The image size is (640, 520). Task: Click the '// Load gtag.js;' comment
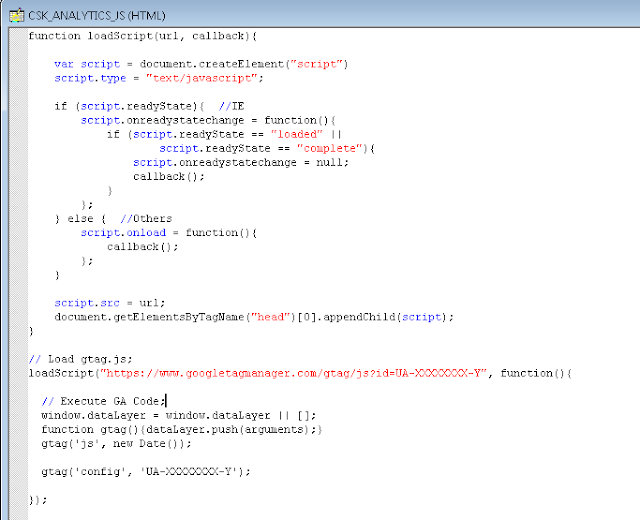(80, 359)
